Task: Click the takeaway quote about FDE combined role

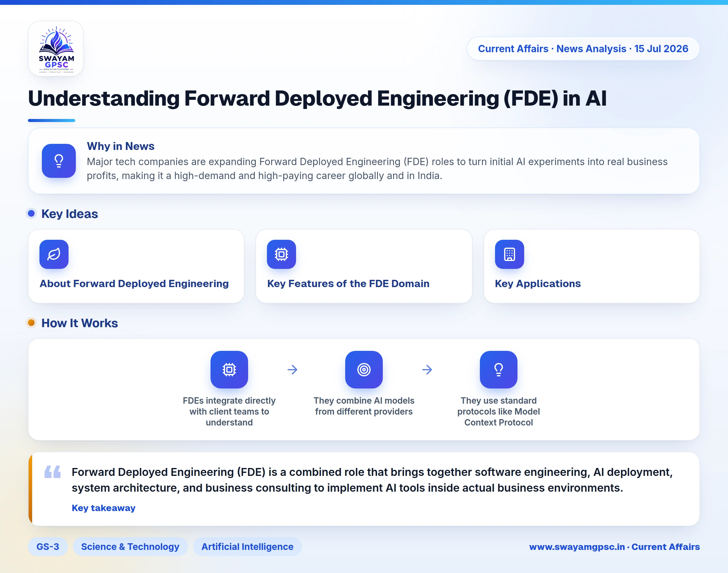Action: tap(372, 480)
